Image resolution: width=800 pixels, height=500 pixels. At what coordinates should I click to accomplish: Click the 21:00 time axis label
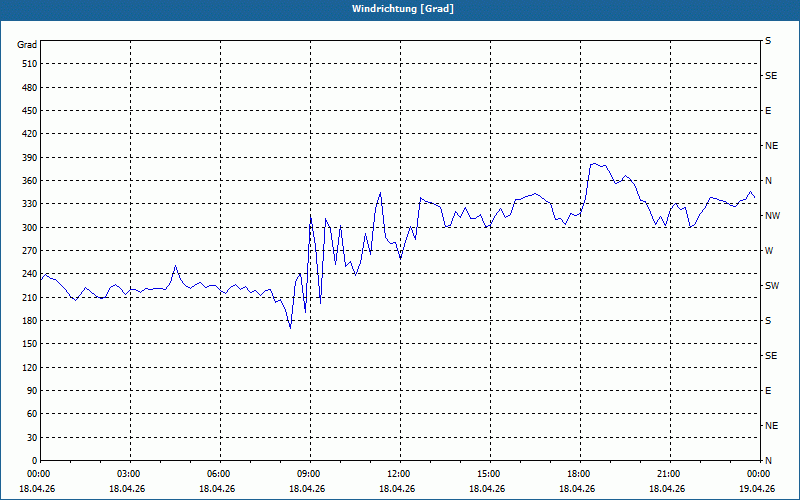(670, 474)
